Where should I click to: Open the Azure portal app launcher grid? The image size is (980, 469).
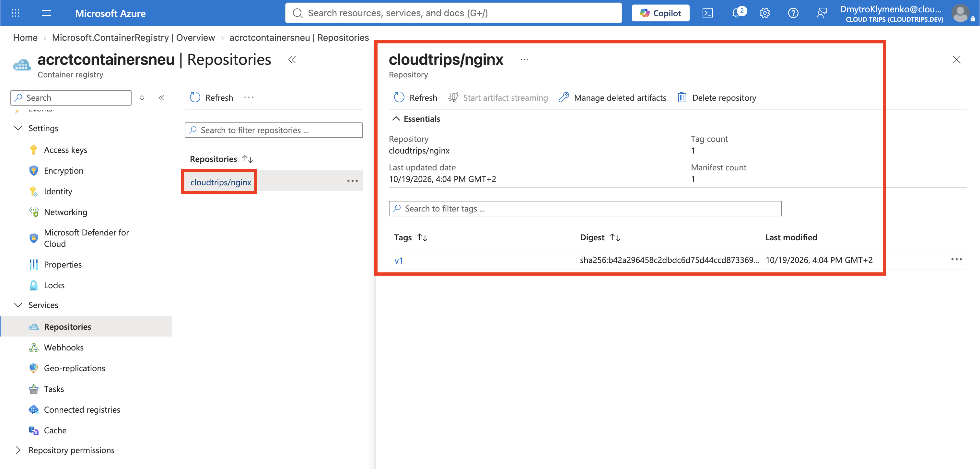[x=16, y=13]
